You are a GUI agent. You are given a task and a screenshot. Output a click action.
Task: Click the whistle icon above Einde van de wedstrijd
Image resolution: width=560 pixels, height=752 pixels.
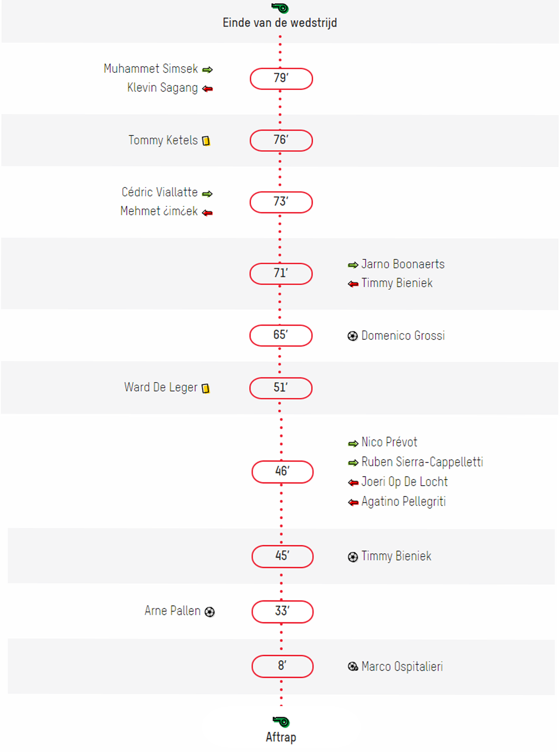tap(280, 8)
